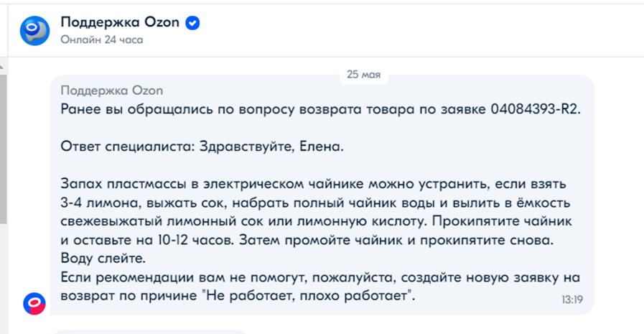644x334 pixels.
Task: Click the partially visible next message bubble
Action: coord(150,331)
